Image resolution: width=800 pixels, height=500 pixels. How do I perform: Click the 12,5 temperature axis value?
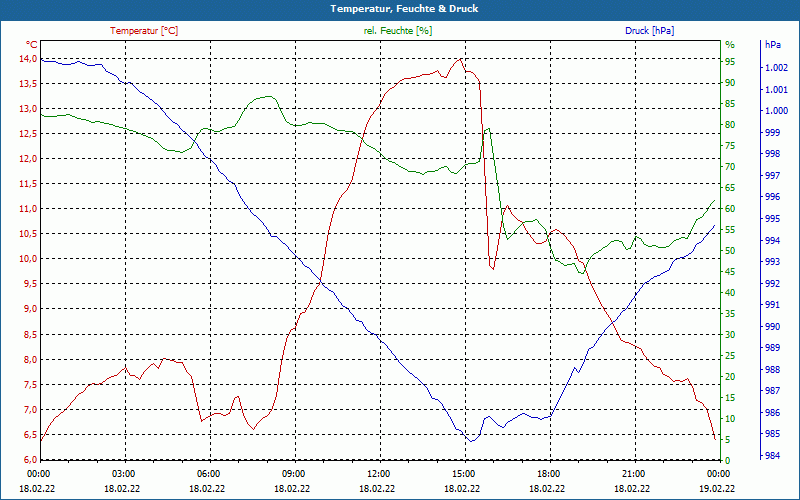tap(28, 134)
